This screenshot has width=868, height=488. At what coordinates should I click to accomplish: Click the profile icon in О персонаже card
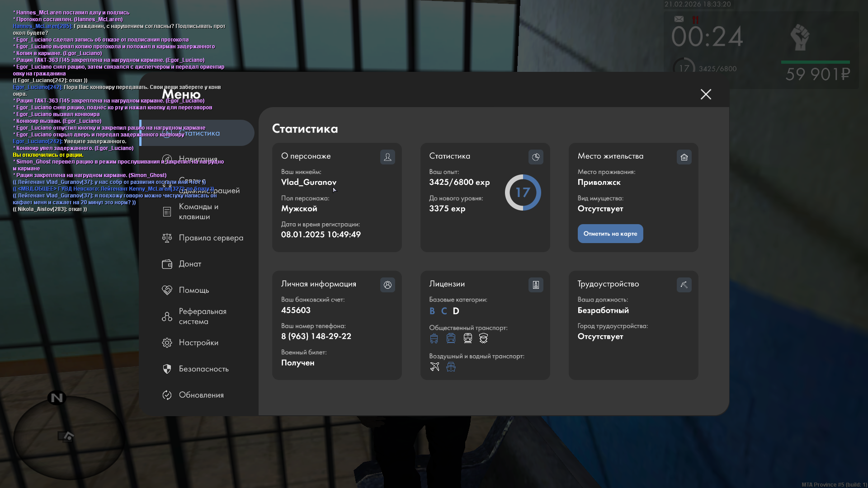387,157
